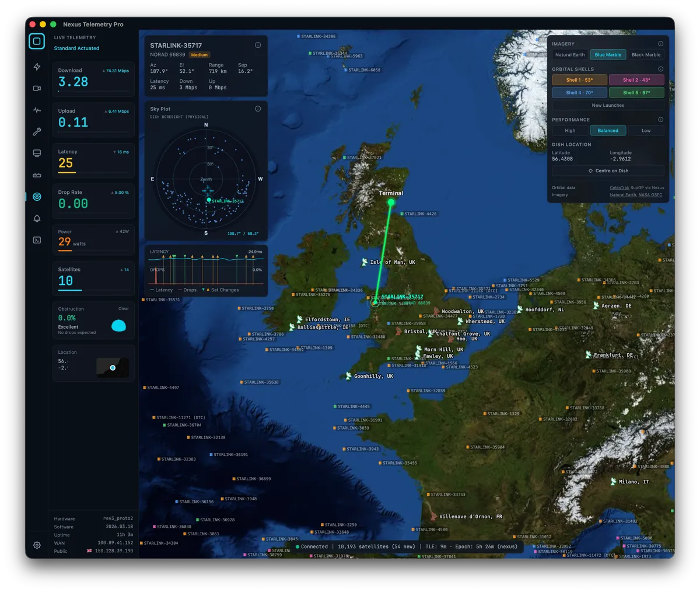Open the wrench diagnostics tool

36,131
